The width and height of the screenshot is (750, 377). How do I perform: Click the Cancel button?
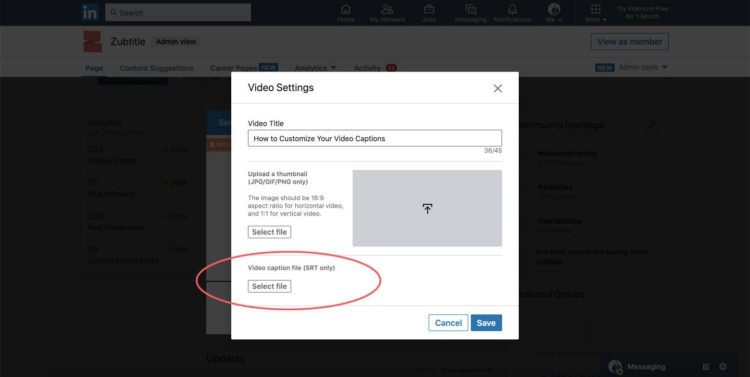[448, 323]
